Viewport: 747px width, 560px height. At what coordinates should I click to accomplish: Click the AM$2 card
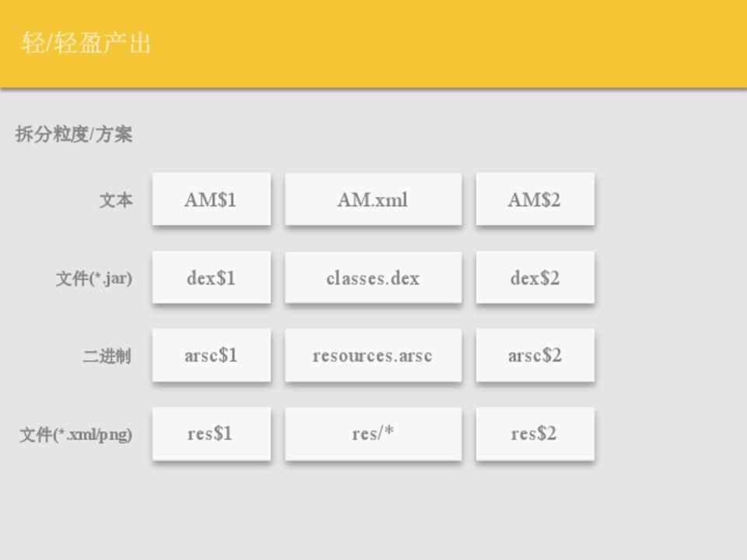pyautogui.click(x=535, y=200)
